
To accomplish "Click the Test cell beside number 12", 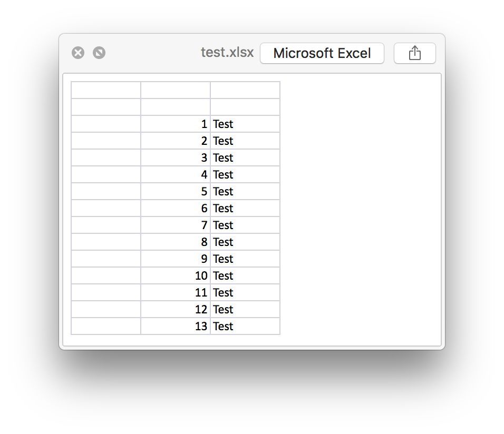I will pyautogui.click(x=245, y=310).
